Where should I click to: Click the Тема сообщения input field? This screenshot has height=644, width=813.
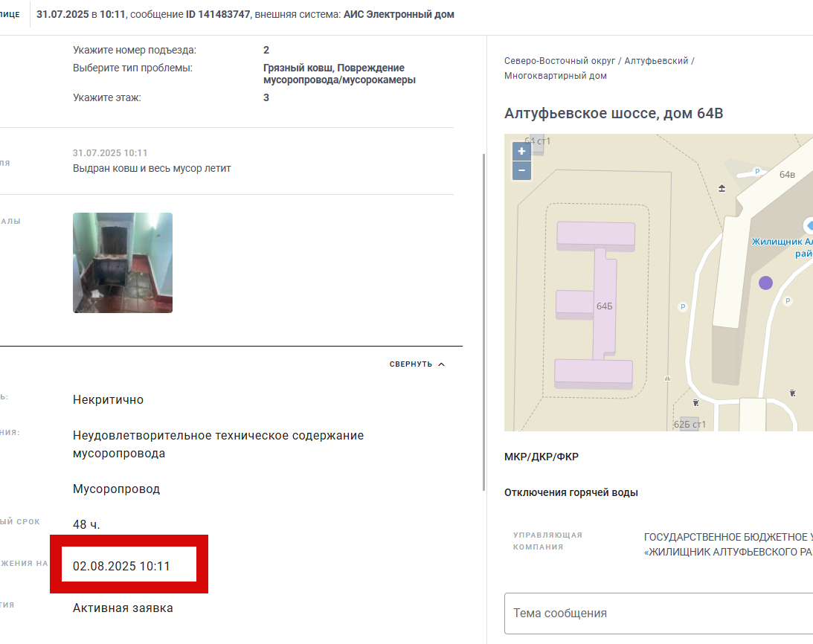[x=658, y=614]
